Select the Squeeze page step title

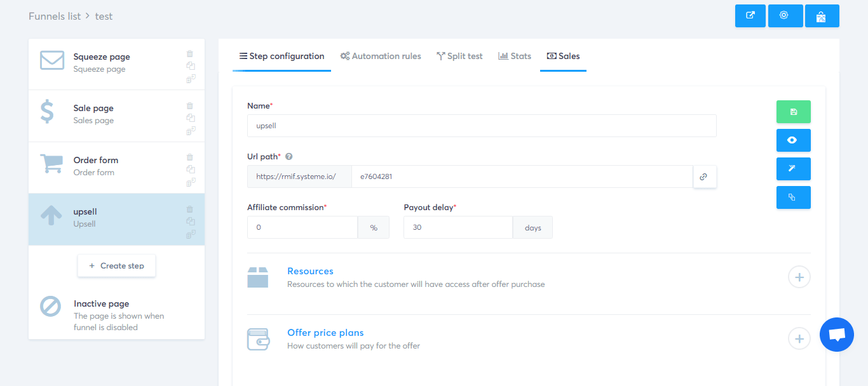coord(102,57)
